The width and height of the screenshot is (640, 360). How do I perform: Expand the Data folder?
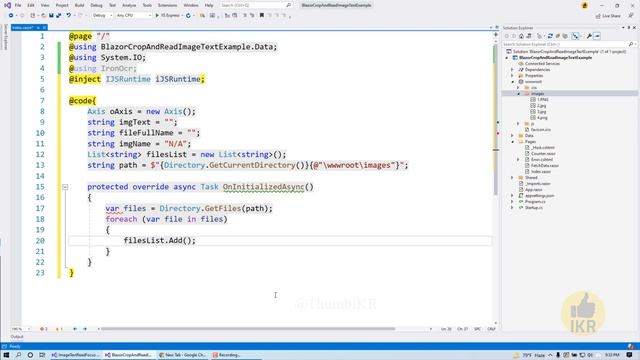pyautogui.click(x=512, y=136)
